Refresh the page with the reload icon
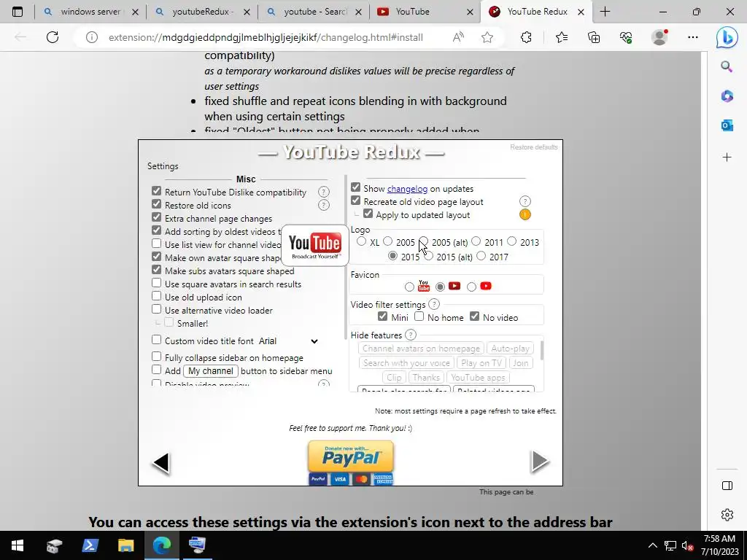The height and width of the screenshot is (560, 747). (53, 37)
